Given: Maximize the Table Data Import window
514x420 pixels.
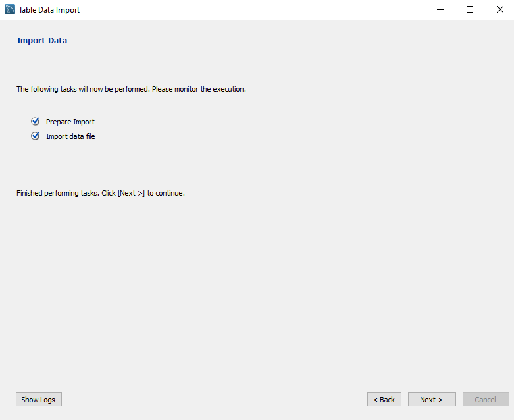Looking at the screenshot, I should (470, 9).
